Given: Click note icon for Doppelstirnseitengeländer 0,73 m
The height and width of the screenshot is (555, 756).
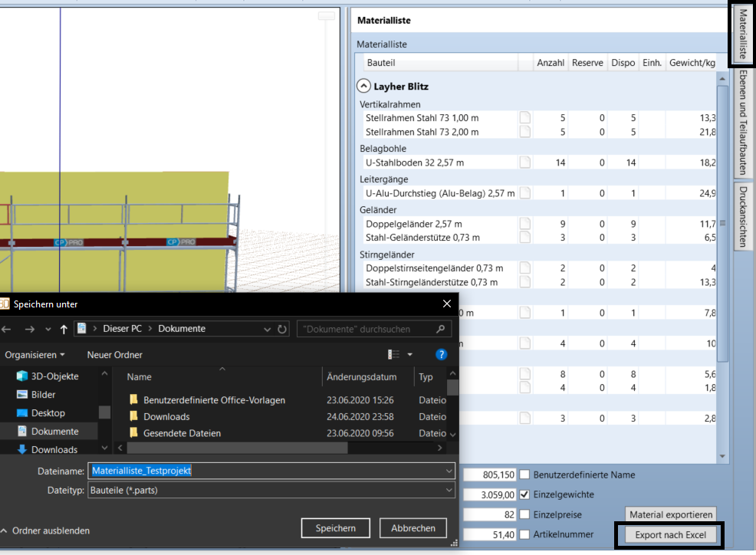Looking at the screenshot, I should tap(525, 268).
